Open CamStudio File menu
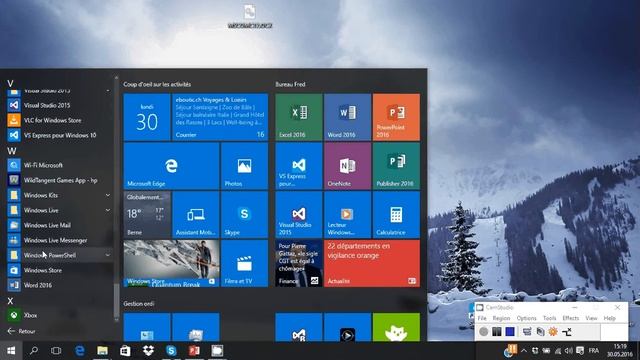 [x=482, y=318]
